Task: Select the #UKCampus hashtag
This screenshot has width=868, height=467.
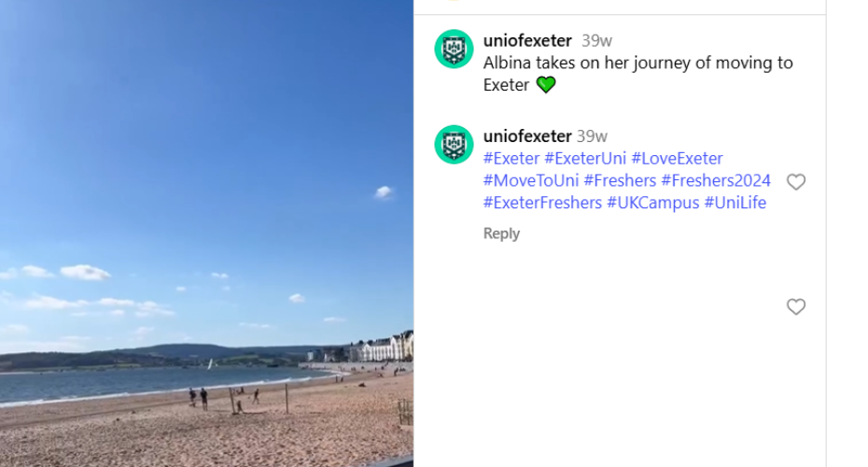Action: pos(652,204)
